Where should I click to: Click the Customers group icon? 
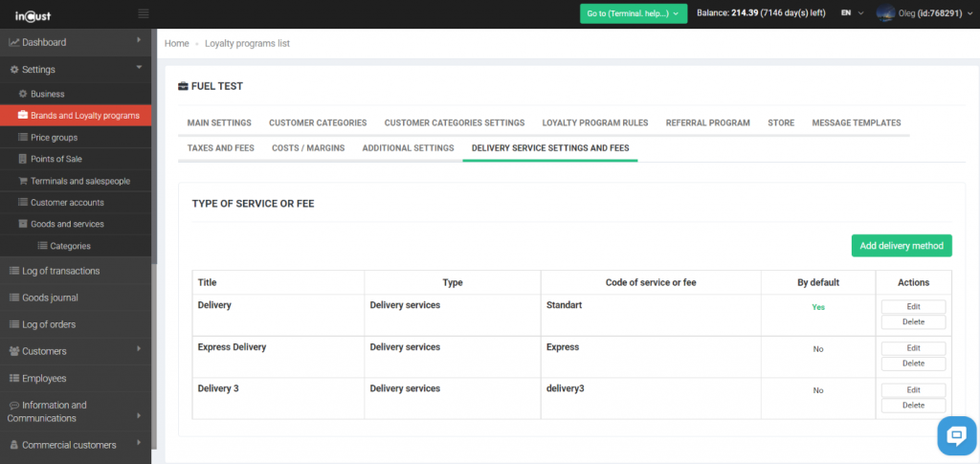13,351
